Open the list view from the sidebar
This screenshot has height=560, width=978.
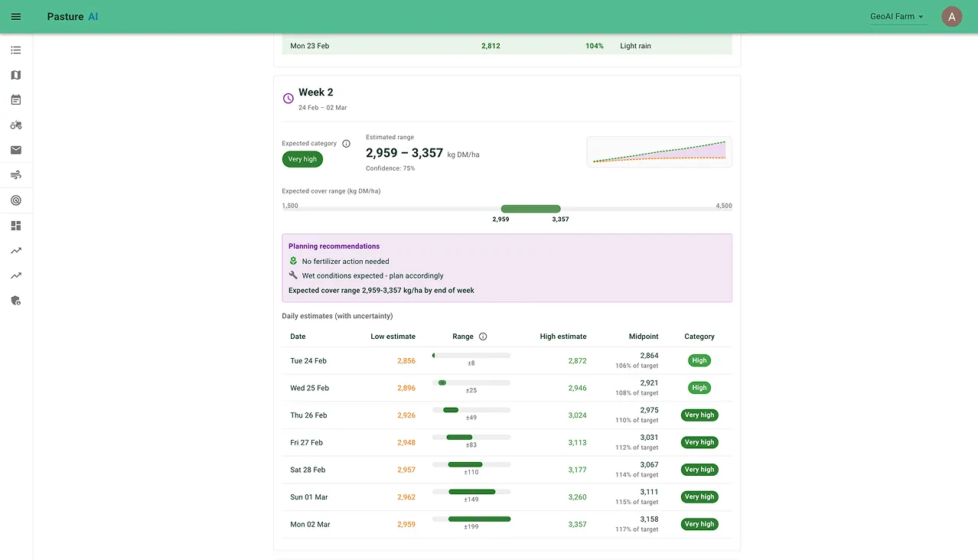[16, 50]
